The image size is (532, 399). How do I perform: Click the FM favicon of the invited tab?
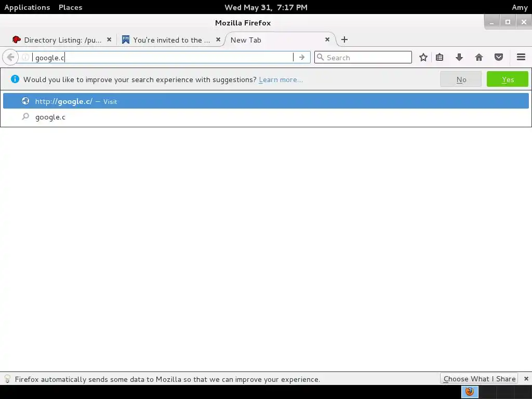tap(126, 39)
